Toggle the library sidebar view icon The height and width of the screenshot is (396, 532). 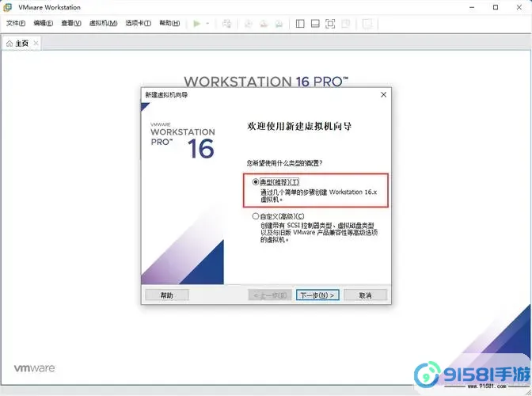pyautogui.click(x=300, y=24)
